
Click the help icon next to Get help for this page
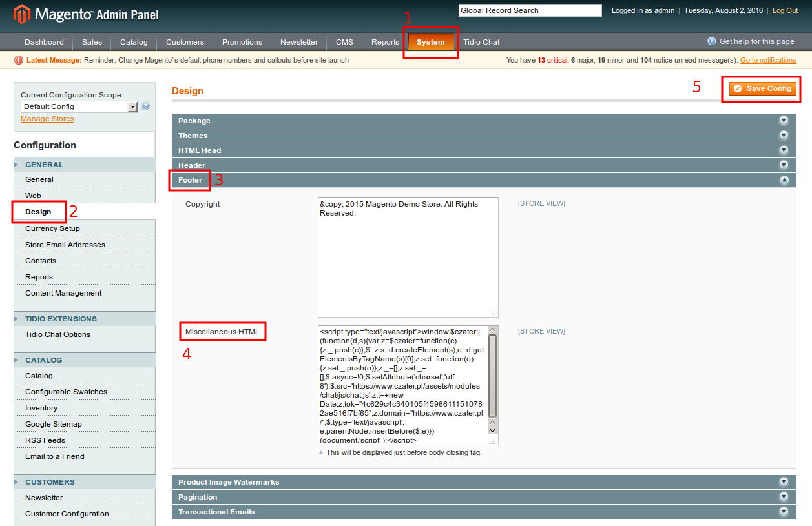click(x=712, y=41)
